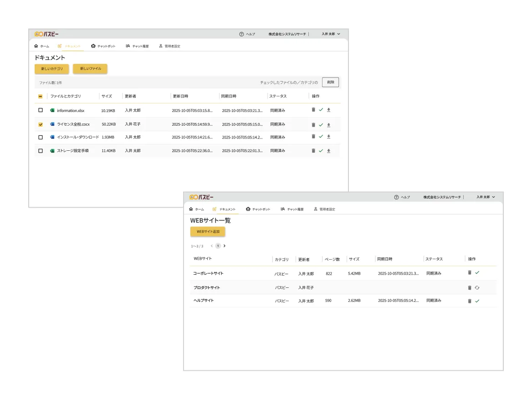
Task: Select page number 1 in pagination
Action: (x=218, y=246)
